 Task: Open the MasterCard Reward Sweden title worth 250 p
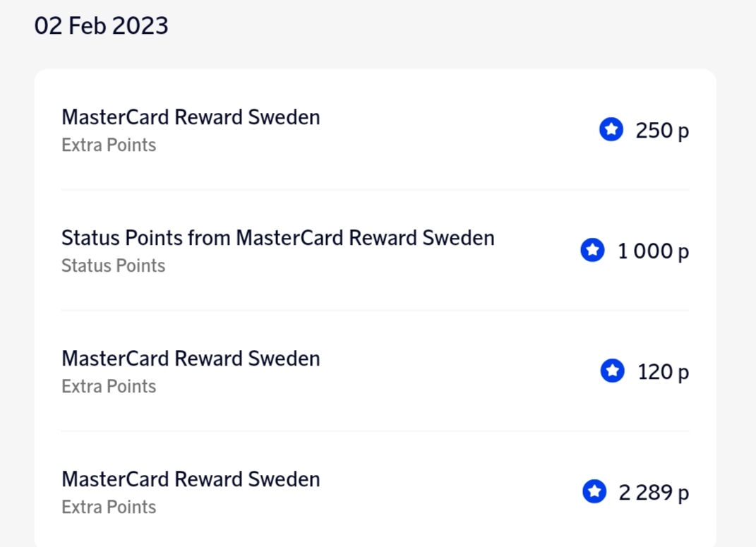191,117
